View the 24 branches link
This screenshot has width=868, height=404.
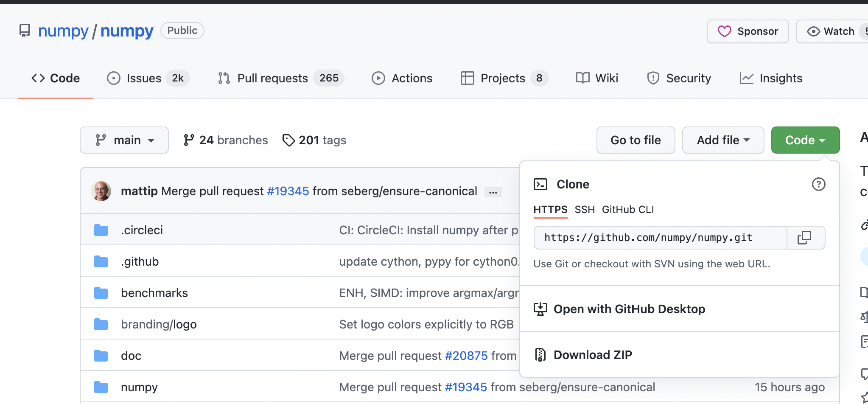point(226,140)
